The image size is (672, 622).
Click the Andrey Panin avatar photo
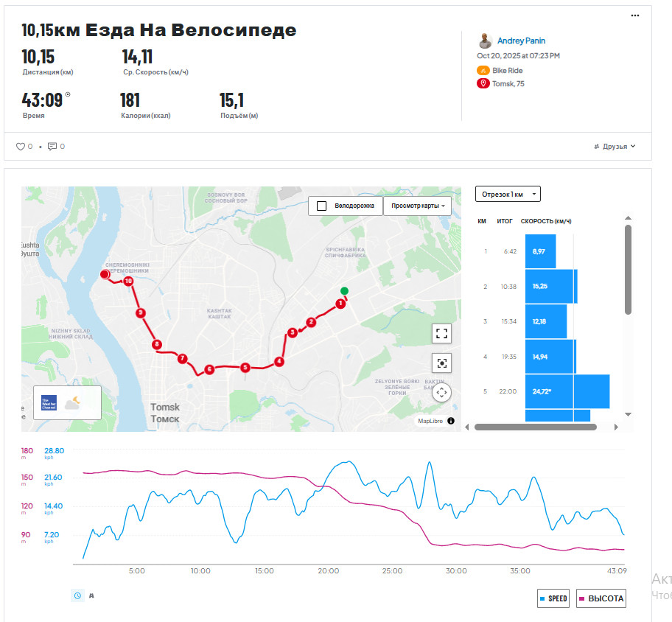(x=485, y=41)
